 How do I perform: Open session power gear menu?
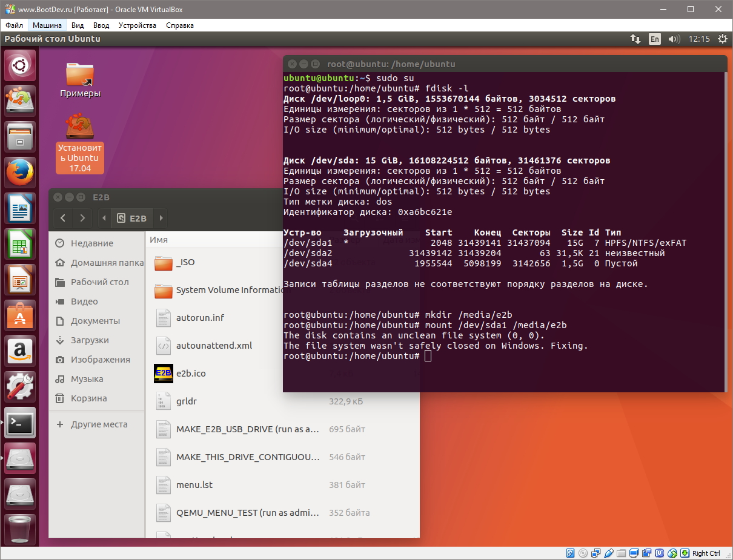[723, 39]
